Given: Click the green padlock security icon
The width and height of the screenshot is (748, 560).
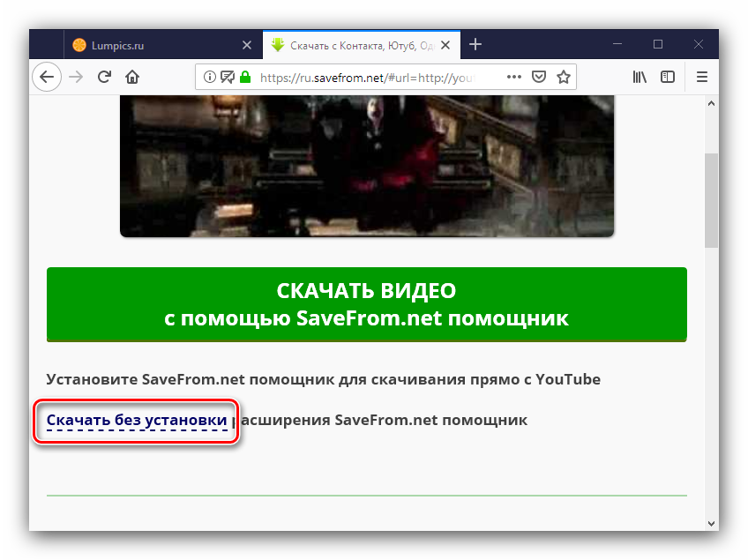Looking at the screenshot, I should coord(244,77).
